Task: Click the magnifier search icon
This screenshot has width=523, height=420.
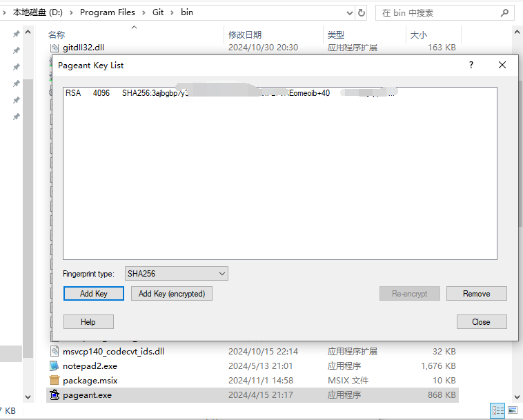Action: coord(504,13)
